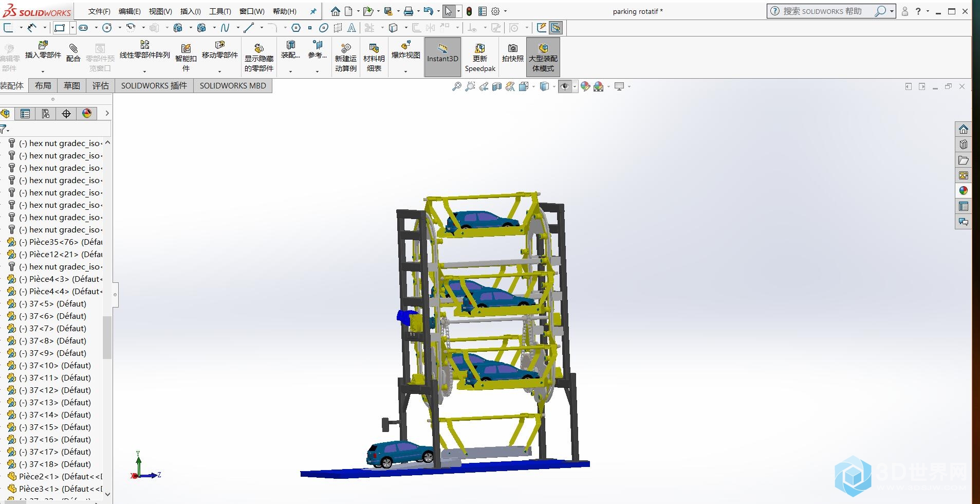
Task: Switch to the SOLIDWORKS MBD tab
Action: tap(233, 86)
